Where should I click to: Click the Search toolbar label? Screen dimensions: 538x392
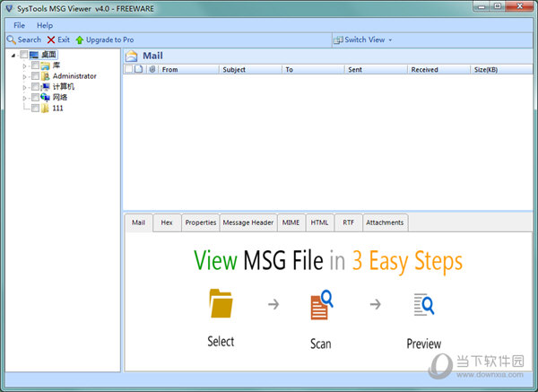click(30, 39)
